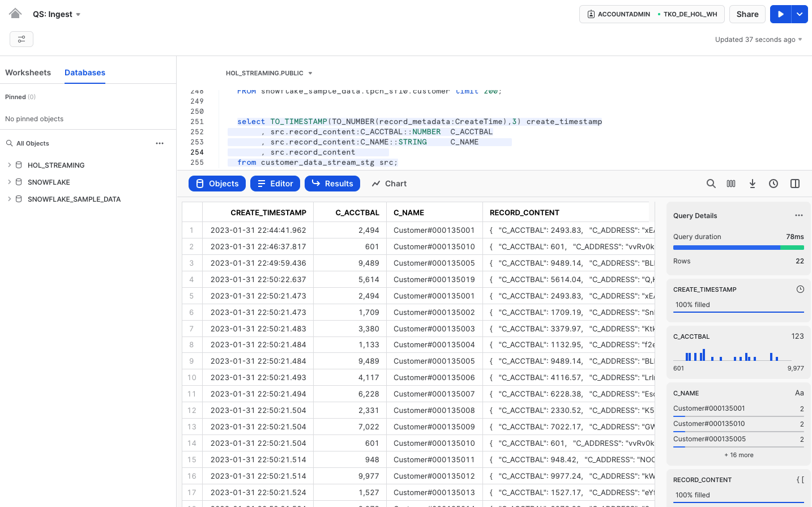Image resolution: width=812 pixels, height=507 pixels.
Task: Search the results with magnifier icon
Action: point(711,184)
